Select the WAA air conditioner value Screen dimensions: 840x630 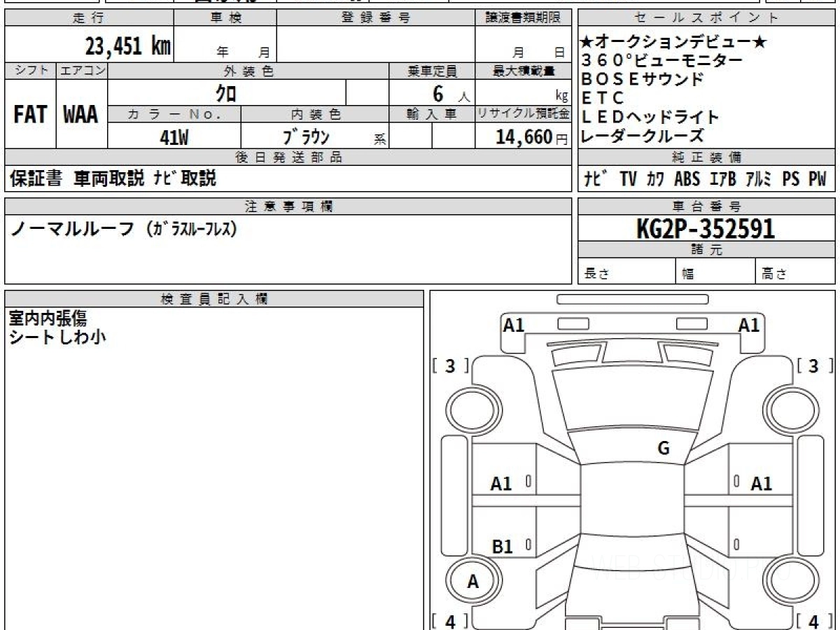coord(81,115)
